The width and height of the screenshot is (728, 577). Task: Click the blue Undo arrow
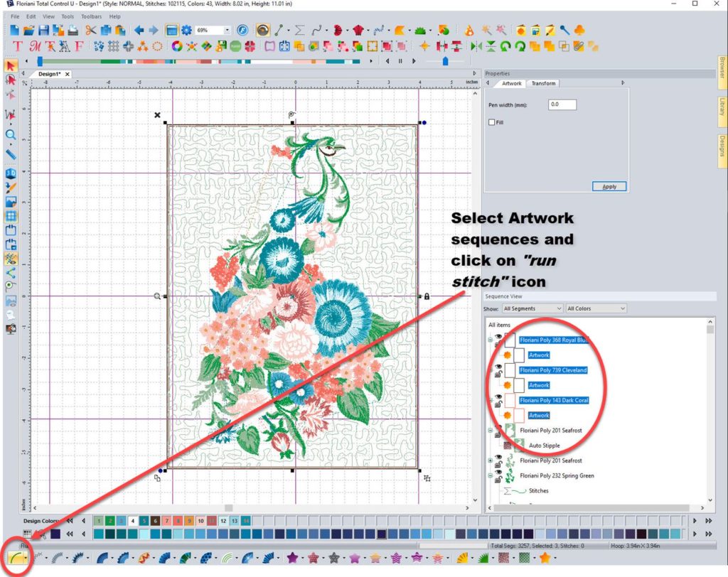[x=139, y=30]
